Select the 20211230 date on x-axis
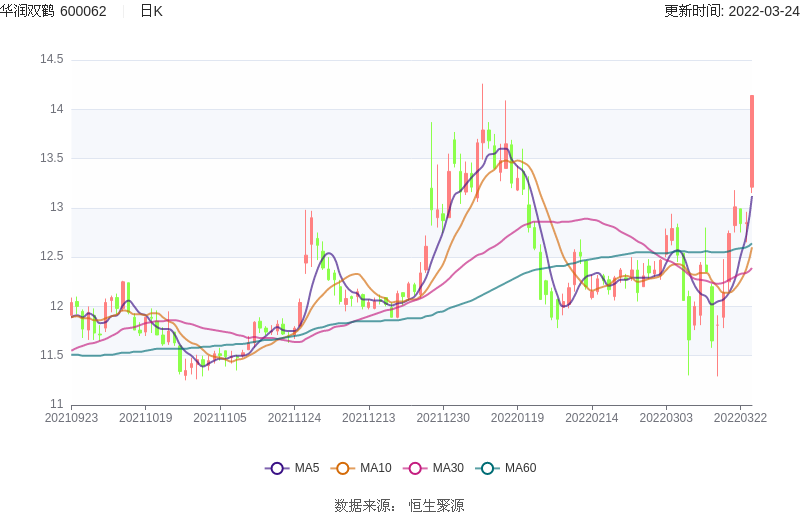Image resolution: width=800 pixels, height=517 pixels. 443,419
